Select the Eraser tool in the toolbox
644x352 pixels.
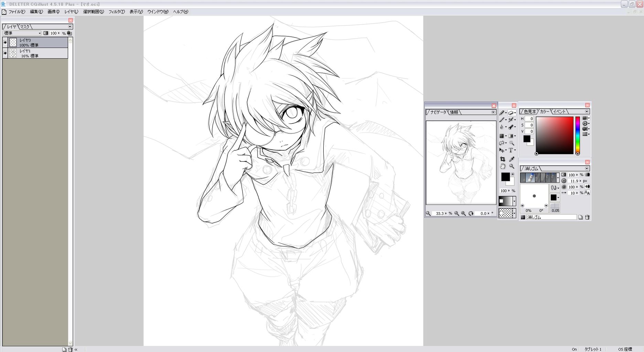(511, 113)
